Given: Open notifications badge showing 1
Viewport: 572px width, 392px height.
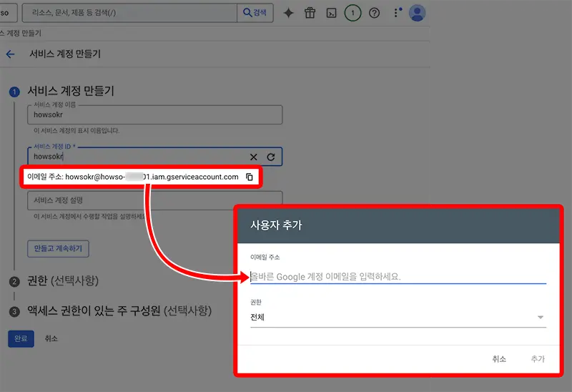Looking at the screenshot, I should tap(352, 13).
